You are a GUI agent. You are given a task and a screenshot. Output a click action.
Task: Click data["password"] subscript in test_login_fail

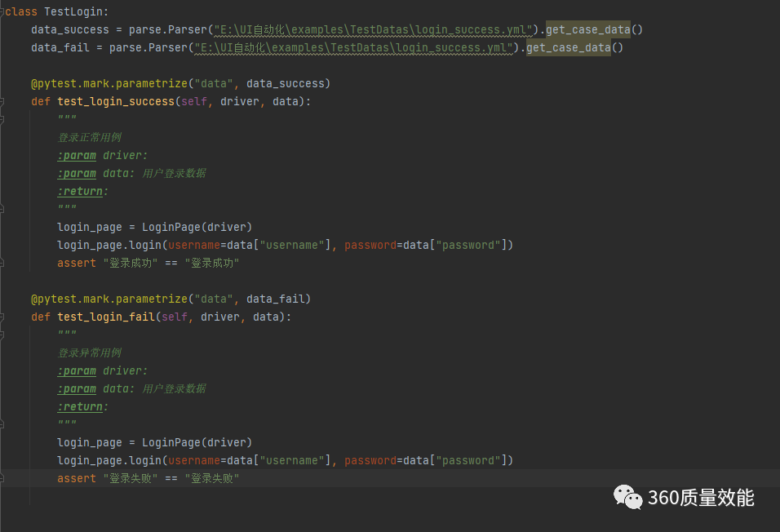coord(454,460)
